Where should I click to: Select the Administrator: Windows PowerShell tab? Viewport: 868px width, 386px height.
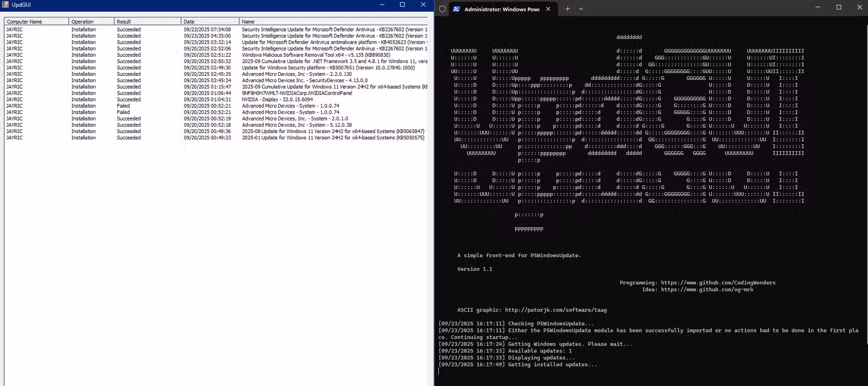pos(501,9)
